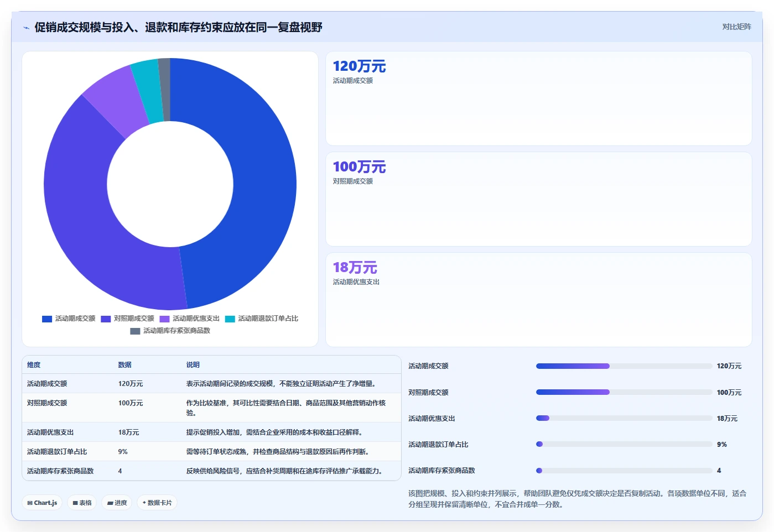Viewport: 774px width, 532px height.
Task: Click the description starting with 需等待订单状态成熟
Action: click(x=279, y=452)
